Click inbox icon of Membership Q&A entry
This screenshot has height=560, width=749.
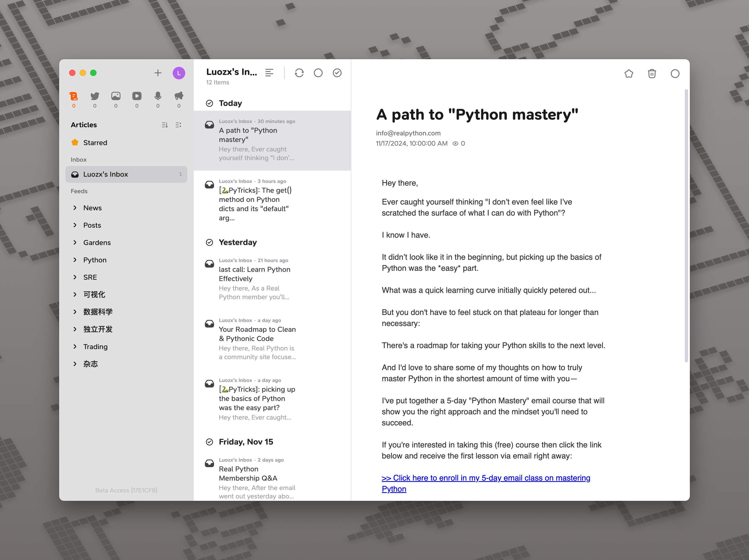pyautogui.click(x=210, y=463)
